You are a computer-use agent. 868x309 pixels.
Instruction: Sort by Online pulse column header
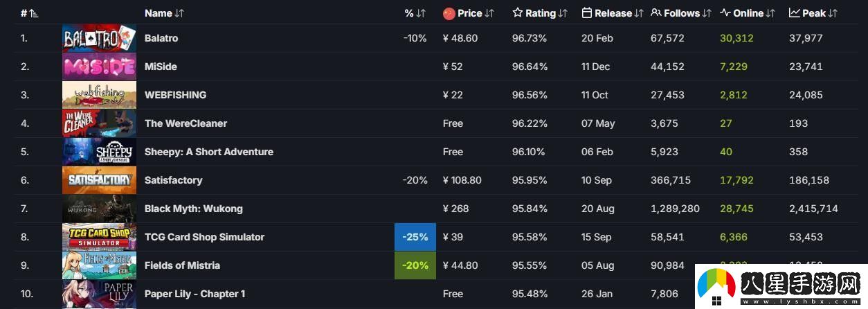[x=748, y=13]
